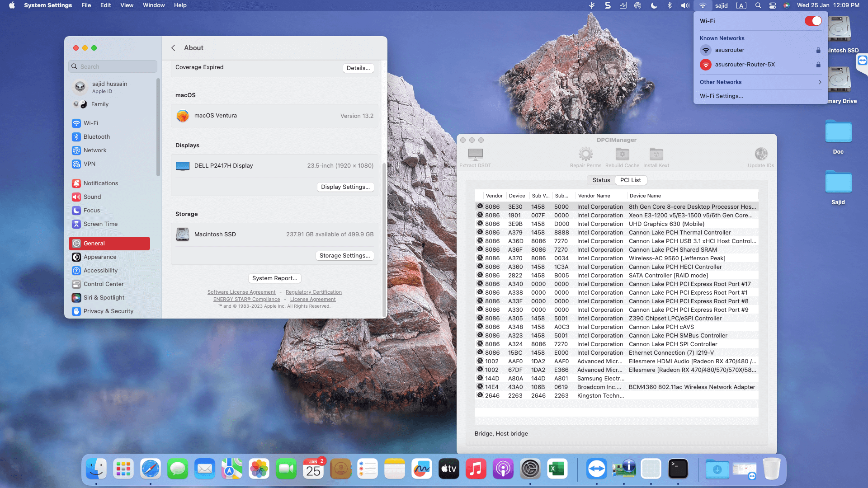This screenshot has height=488, width=868.
Task: Open Software License Agreement link
Action: tap(241, 292)
